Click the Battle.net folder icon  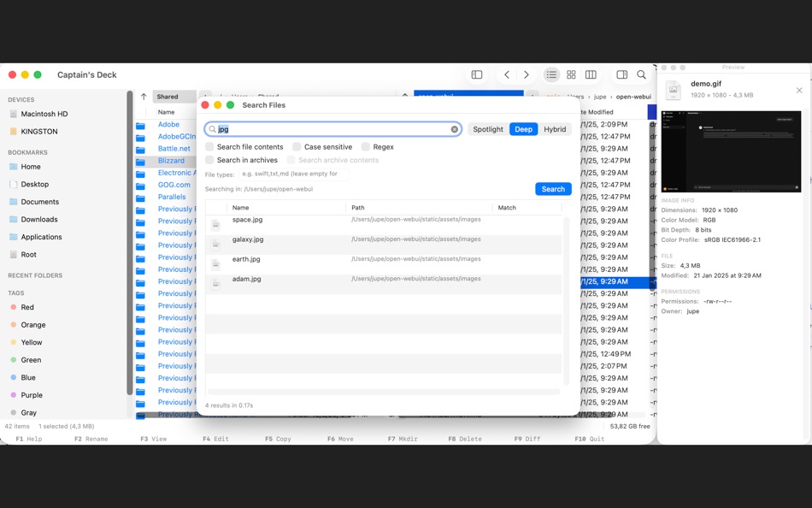pos(140,150)
